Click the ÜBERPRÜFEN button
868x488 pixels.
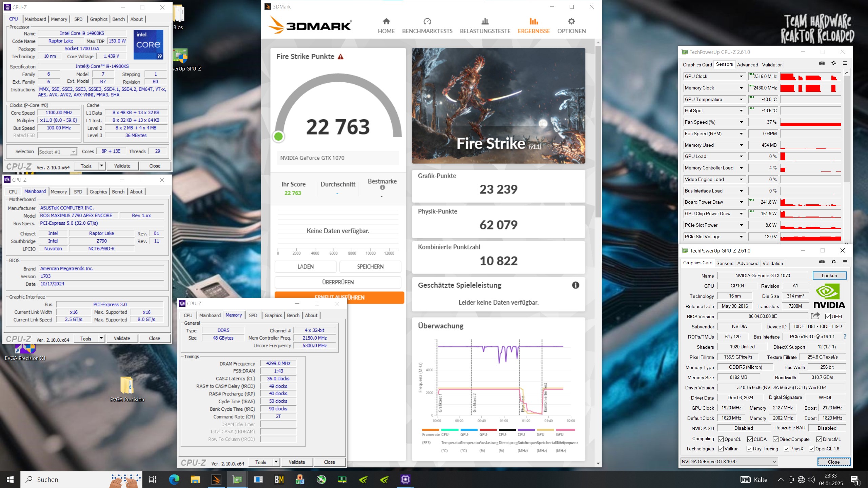pyautogui.click(x=338, y=282)
